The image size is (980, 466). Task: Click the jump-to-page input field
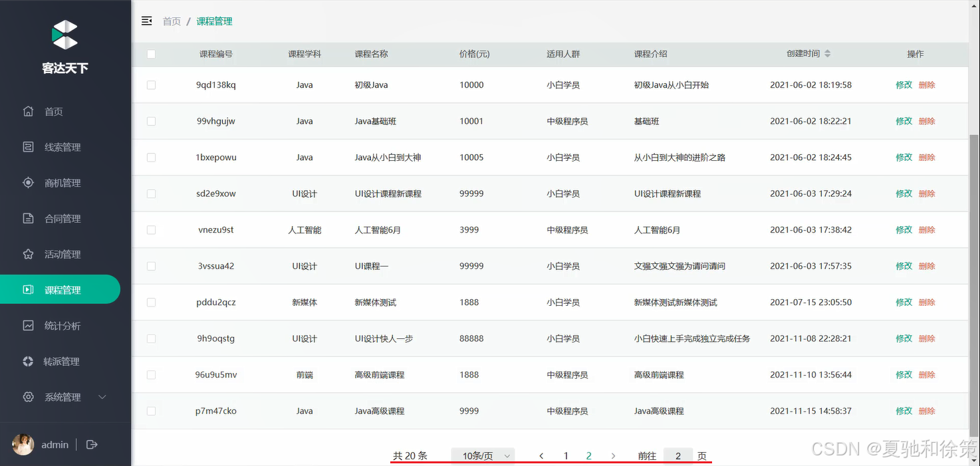click(x=678, y=456)
